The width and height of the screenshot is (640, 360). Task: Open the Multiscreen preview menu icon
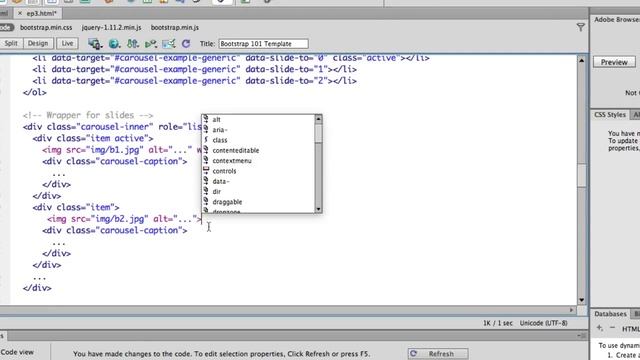coord(95,44)
